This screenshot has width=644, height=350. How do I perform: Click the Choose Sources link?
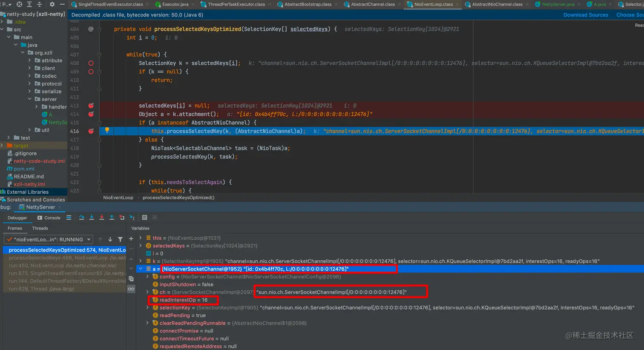click(x=630, y=15)
